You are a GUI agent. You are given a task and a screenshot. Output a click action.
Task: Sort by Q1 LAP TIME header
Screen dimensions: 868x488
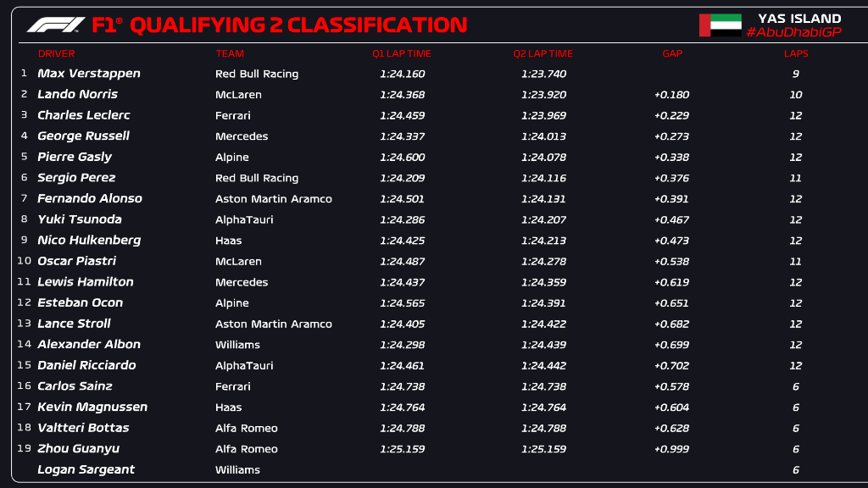point(401,53)
